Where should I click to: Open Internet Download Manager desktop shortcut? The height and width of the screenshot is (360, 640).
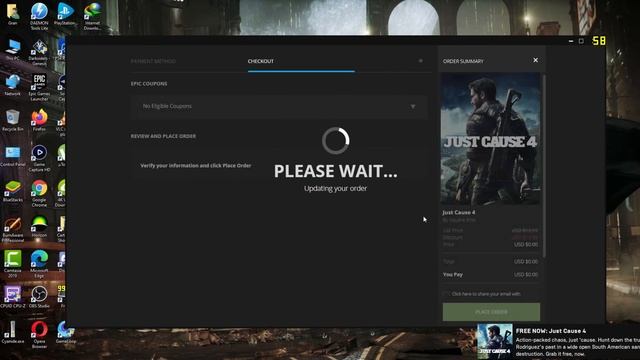pos(92,16)
